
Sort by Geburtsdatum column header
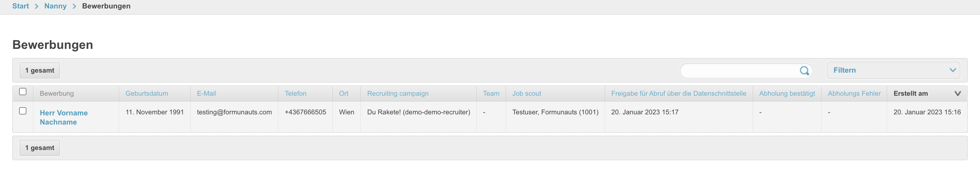[146, 93]
